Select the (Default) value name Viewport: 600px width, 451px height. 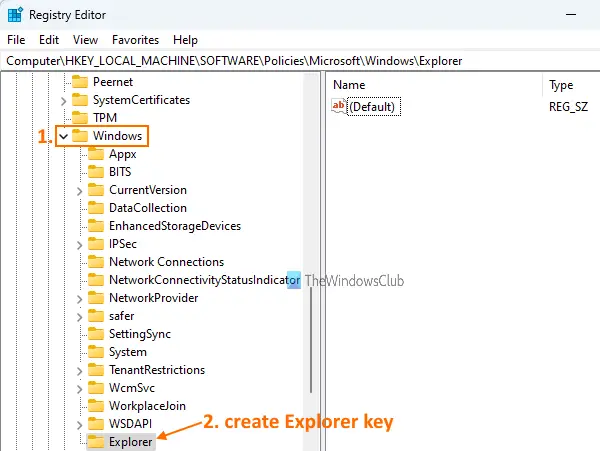coord(372,107)
